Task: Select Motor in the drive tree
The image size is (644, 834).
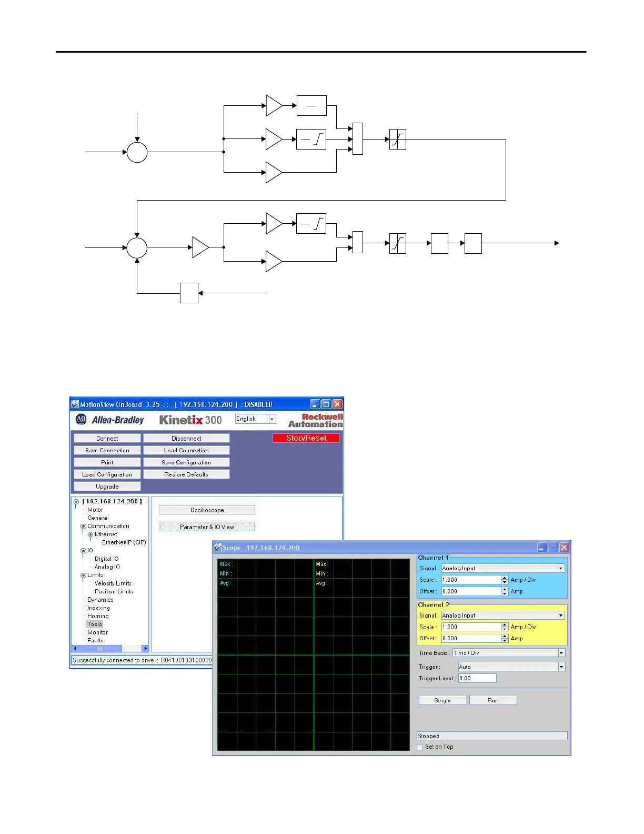Action: point(95,510)
